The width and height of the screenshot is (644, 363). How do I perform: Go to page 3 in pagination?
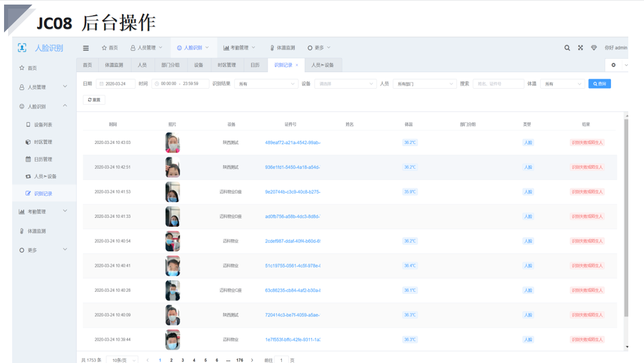coord(182,360)
